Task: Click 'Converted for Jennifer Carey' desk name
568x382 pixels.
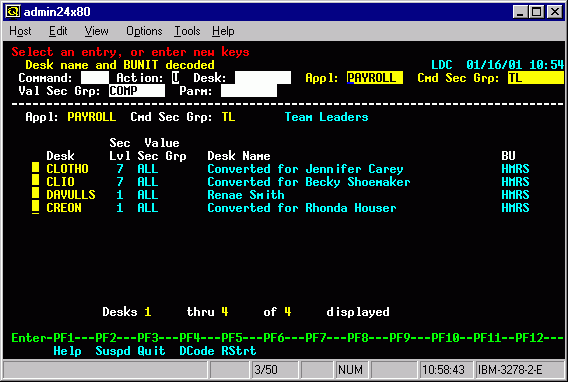Action: coord(305,169)
